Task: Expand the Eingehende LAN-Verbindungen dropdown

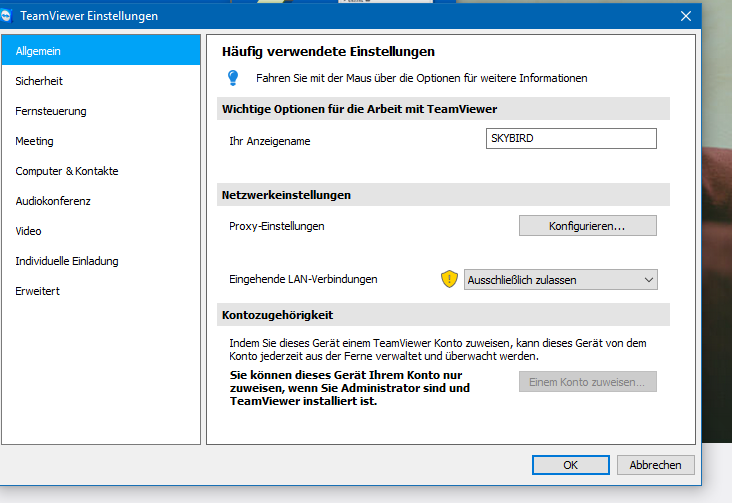Action: coord(561,280)
